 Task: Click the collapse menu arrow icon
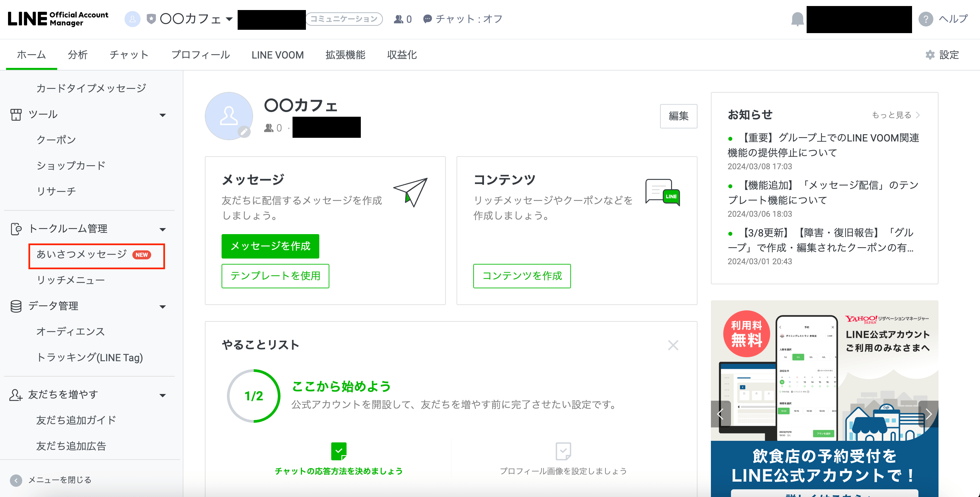(x=16, y=480)
